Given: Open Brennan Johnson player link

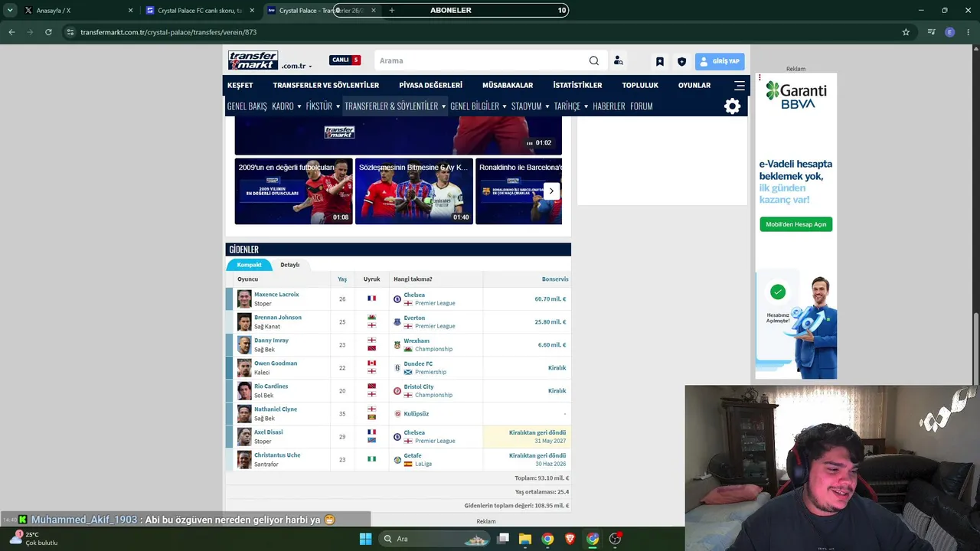Looking at the screenshot, I should pos(278,318).
